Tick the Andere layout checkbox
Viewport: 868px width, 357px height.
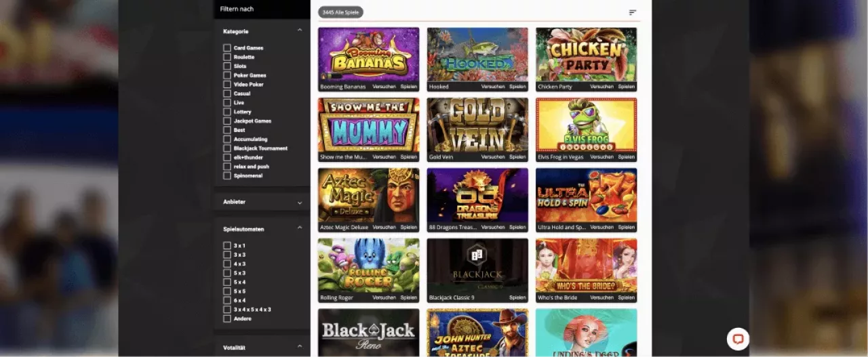click(227, 318)
